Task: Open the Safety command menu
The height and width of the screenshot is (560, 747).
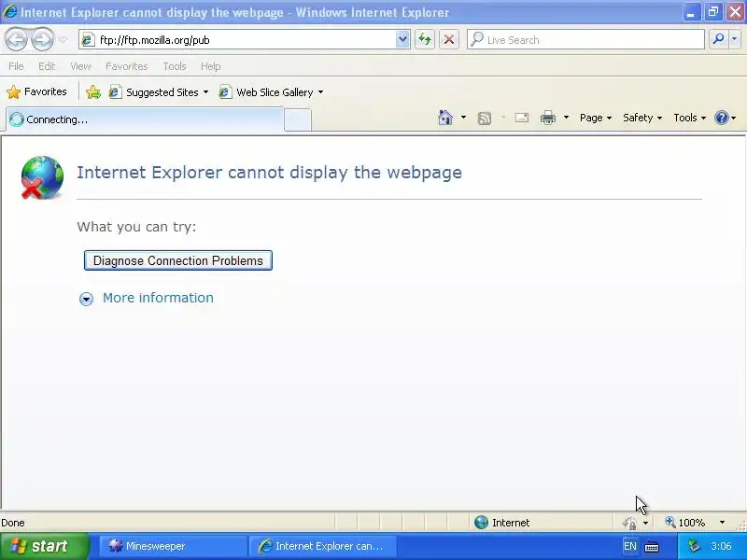Action: (642, 118)
